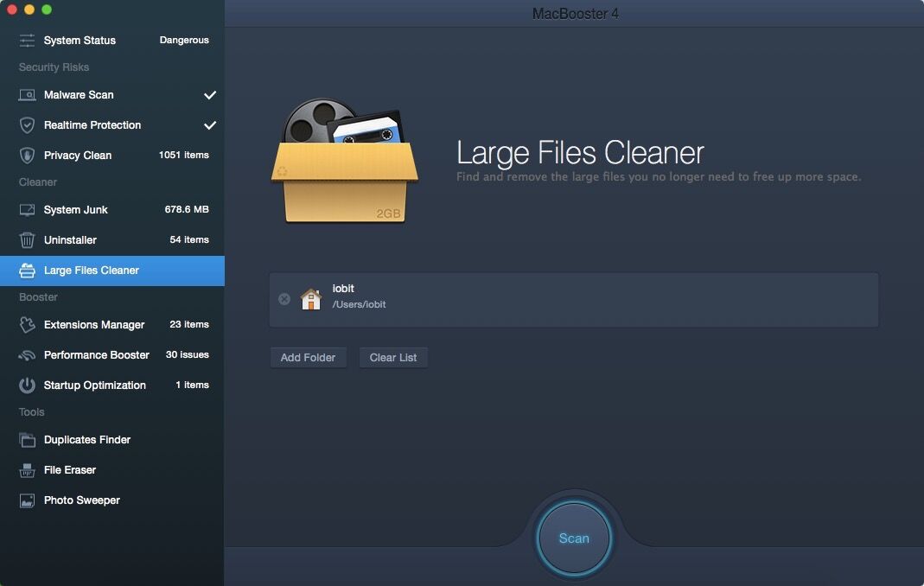Click the Uninstaller trash can icon
The width and height of the screenshot is (924, 586).
coord(27,240)
